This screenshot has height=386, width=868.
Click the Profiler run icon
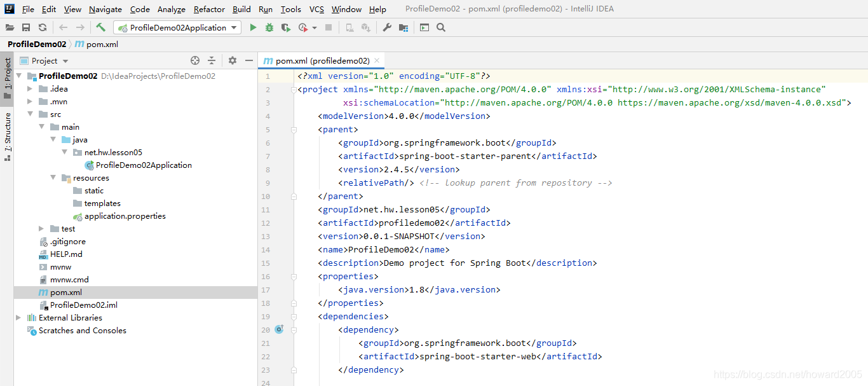tap(303, 27)
